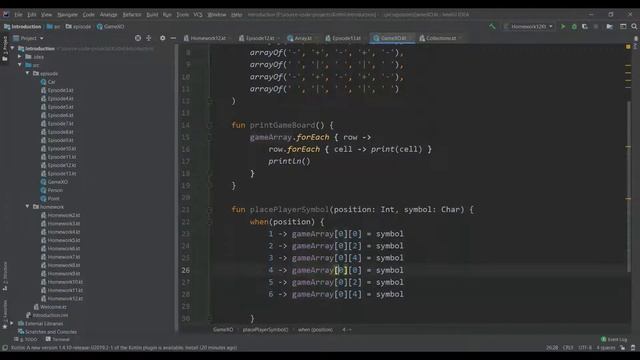Screen dimensions: 640x360
Task: Collapse the episode package
Action: pyautogui.click(x=27, y=73)
